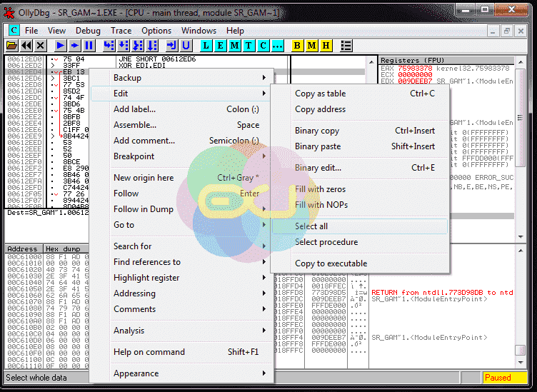Expand the Breakpoint submenu
Image resolution: width=537 pixels, height=392 pixels.
(x=182, y=156)
